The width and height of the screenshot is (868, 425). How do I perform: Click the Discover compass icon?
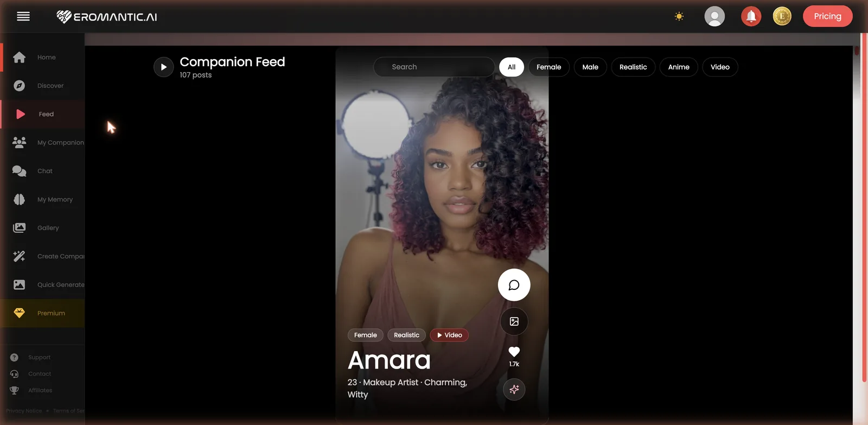tap(19, 86)
